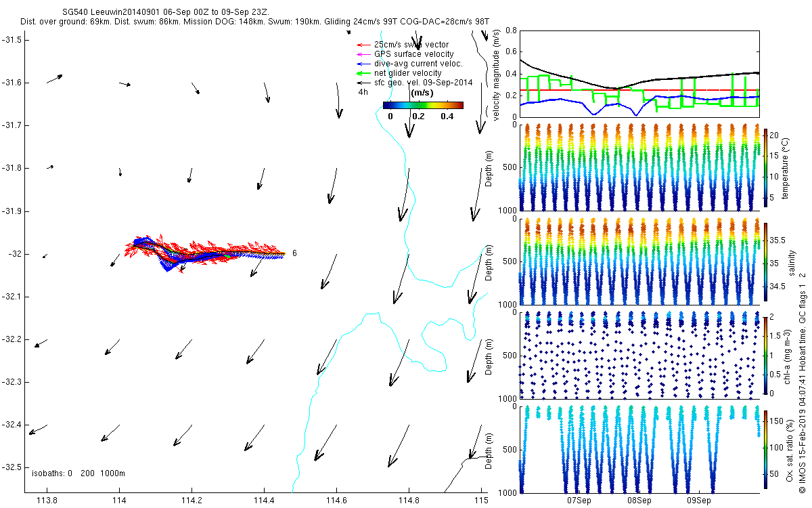Click the '20' tick on the temperature colorbar
Viewport: 812px width, 508px height.
773,135
